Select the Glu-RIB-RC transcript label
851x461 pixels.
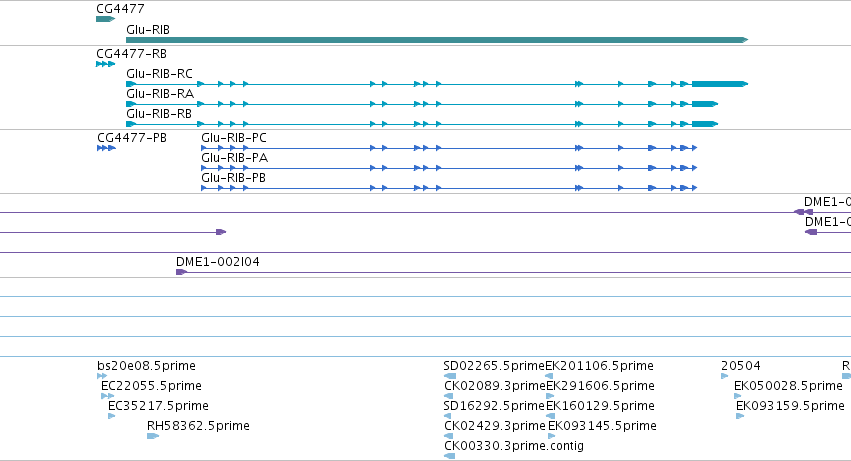pos(159,74)
